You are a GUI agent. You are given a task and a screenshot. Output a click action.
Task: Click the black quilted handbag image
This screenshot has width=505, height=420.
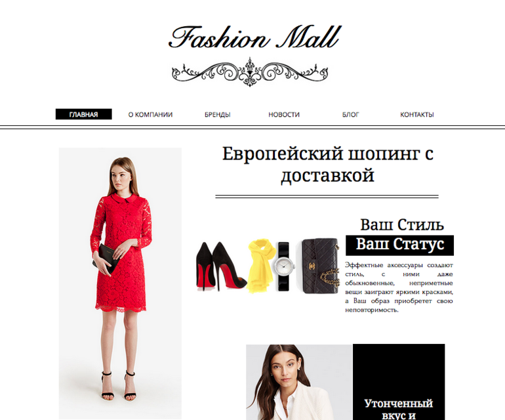(x=321, y=266)
